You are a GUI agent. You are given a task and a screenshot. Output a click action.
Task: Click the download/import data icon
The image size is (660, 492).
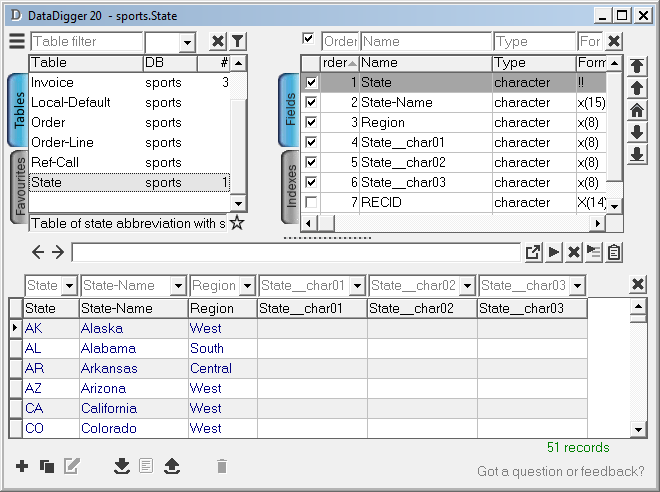(122, 466)
